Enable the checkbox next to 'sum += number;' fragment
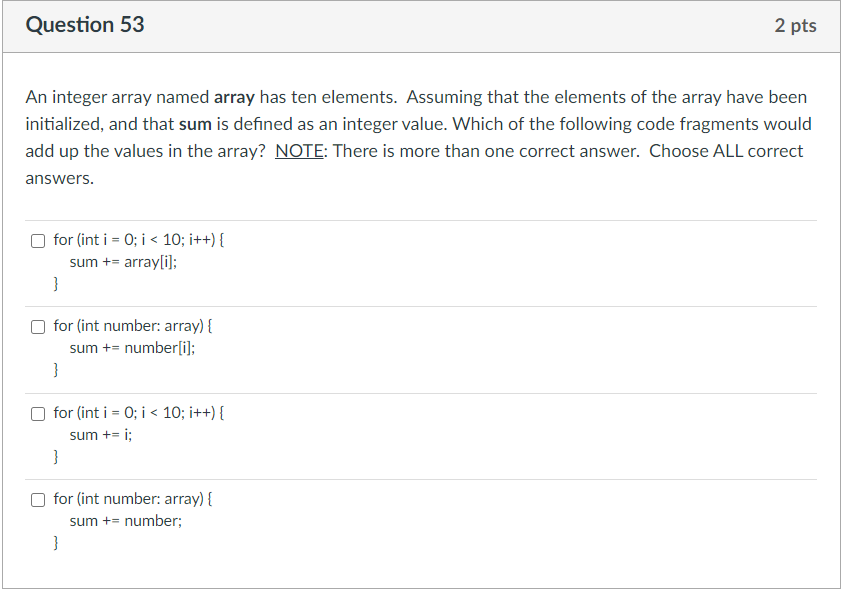 [x=37, y=498]
